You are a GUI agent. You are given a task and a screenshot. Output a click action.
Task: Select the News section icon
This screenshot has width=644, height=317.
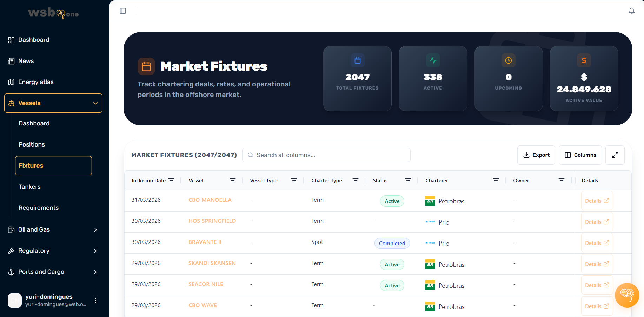point(11,61)
